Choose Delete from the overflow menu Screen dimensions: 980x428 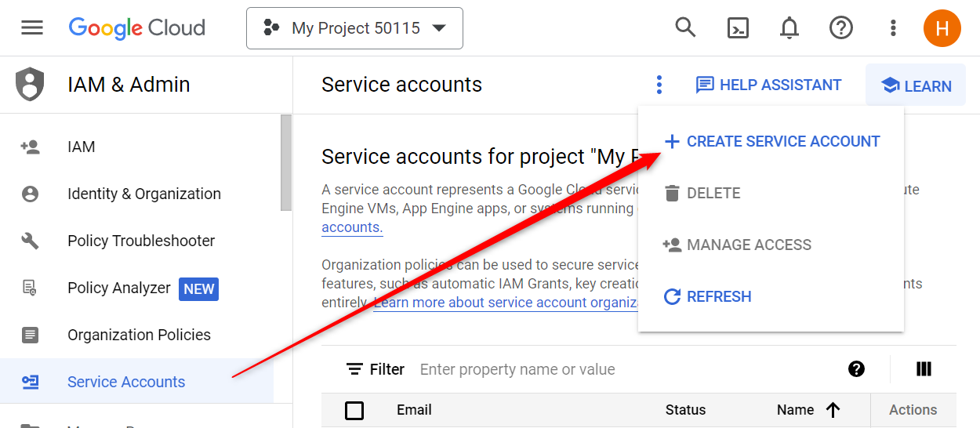(x=771, y=193)
